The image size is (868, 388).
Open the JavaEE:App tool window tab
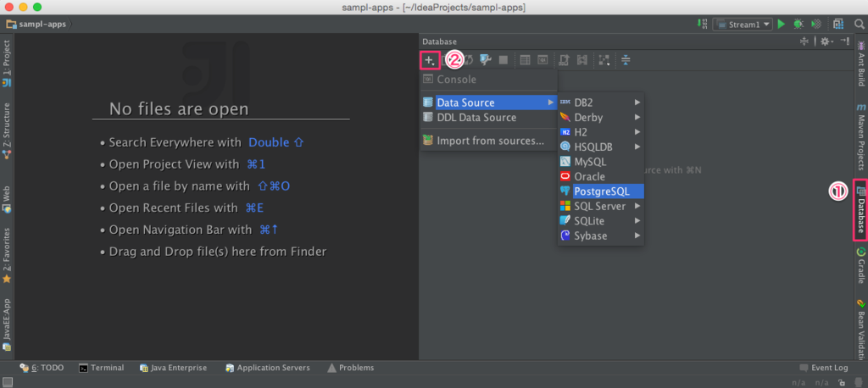coord(7,325)
